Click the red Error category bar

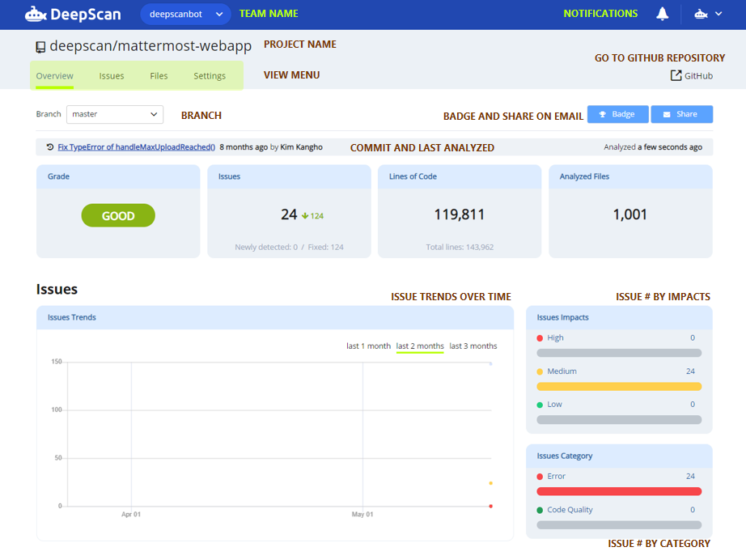(x=619, y=491)
